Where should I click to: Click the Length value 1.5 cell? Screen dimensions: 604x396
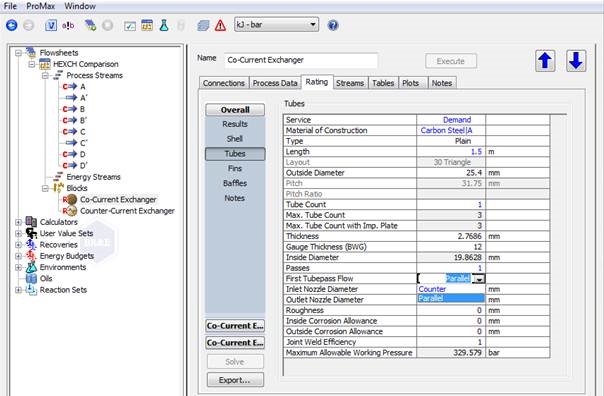click(x=451, y=152)
